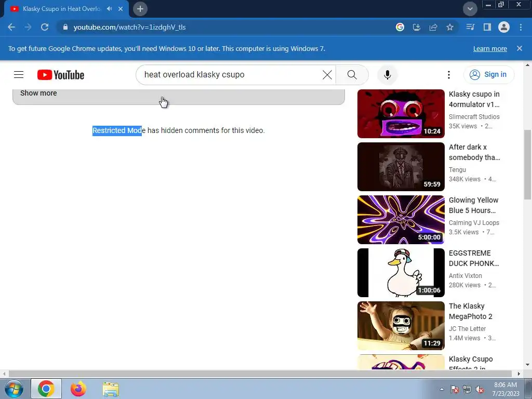Click the Google icon in address bar
Image resolution: width=532 pixels, height=399 pixels.
tap(400, 27)
